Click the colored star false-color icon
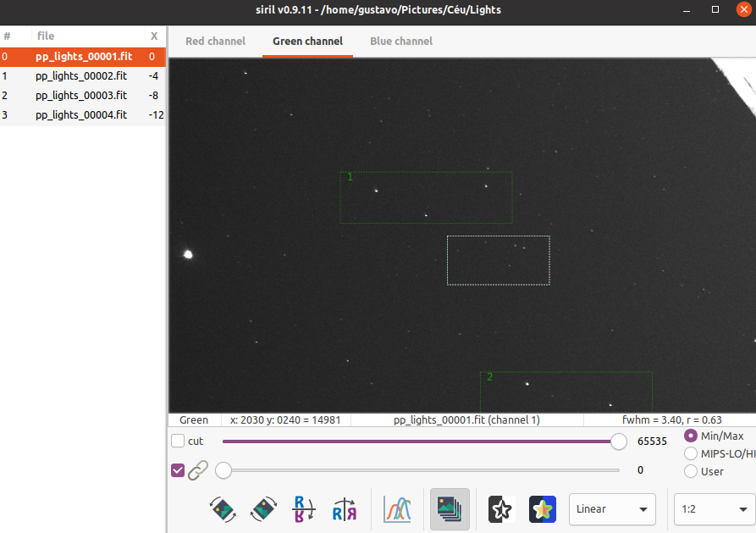 pos(543,509)
